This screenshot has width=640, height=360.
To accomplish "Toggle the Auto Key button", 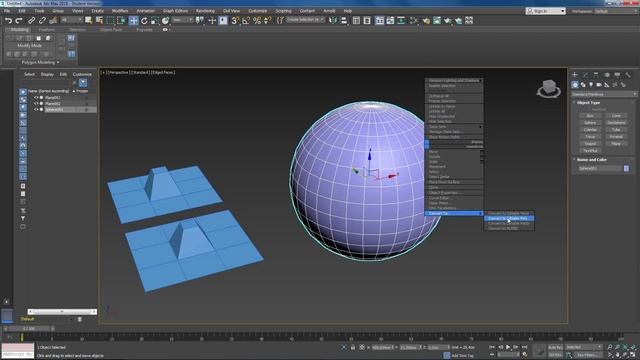I will [555, 347].
